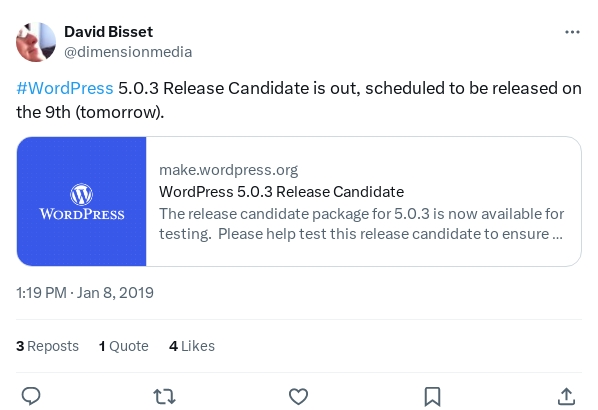
Task: Click the reply speech bubble icon
Action: click(x=31, y=396)
